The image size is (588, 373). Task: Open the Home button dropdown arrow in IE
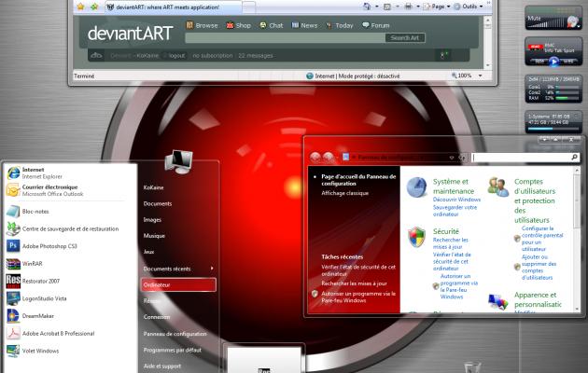click(x=376, y=7)
